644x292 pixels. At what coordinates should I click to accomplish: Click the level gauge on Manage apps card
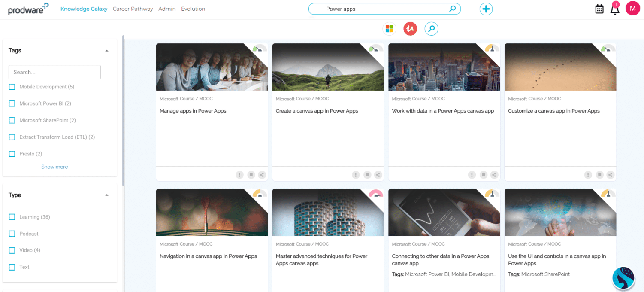tap(260, 48)
